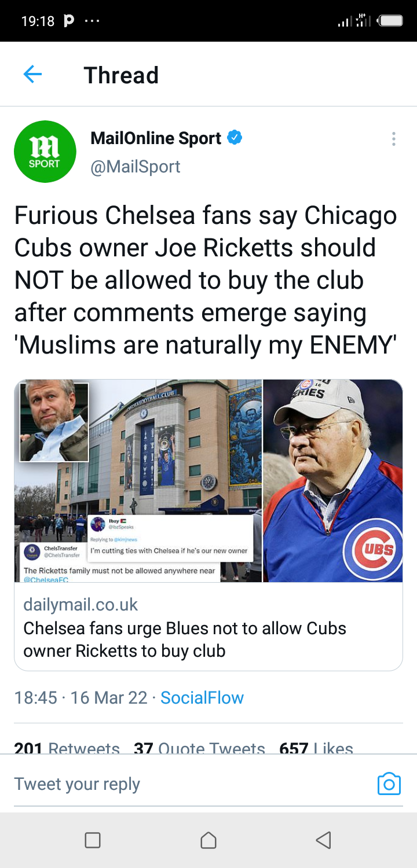
Task: Open the Cubs jacket man photo
Action: tap(333, 481)
